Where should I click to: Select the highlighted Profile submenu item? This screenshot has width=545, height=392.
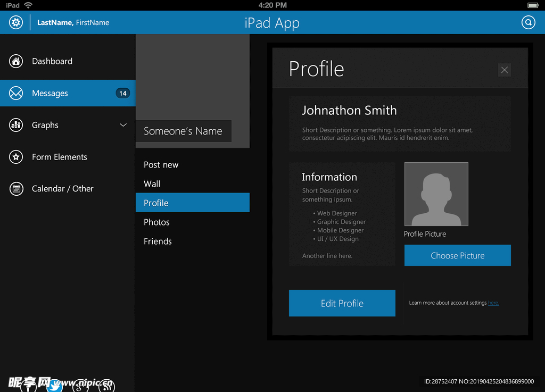point(193,203)
